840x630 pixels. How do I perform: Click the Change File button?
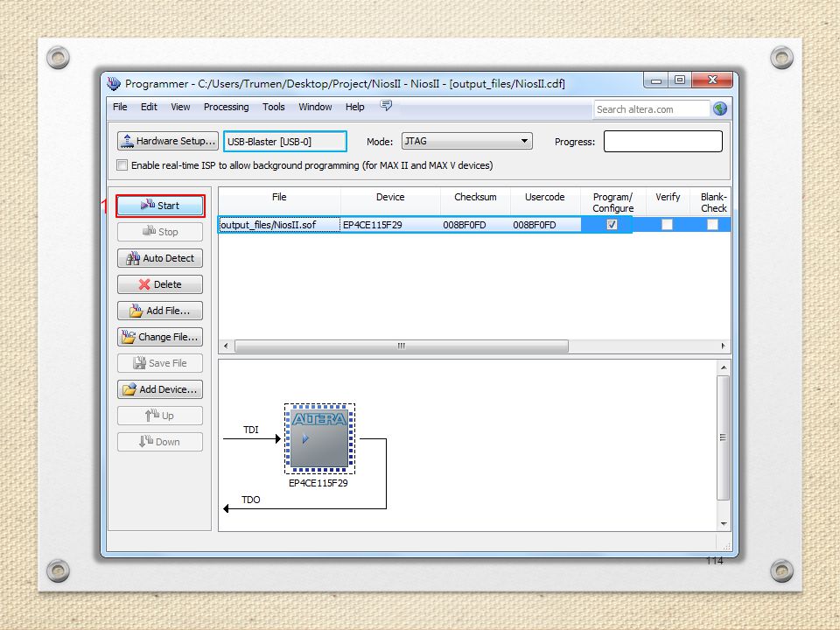tap(160, 337)
